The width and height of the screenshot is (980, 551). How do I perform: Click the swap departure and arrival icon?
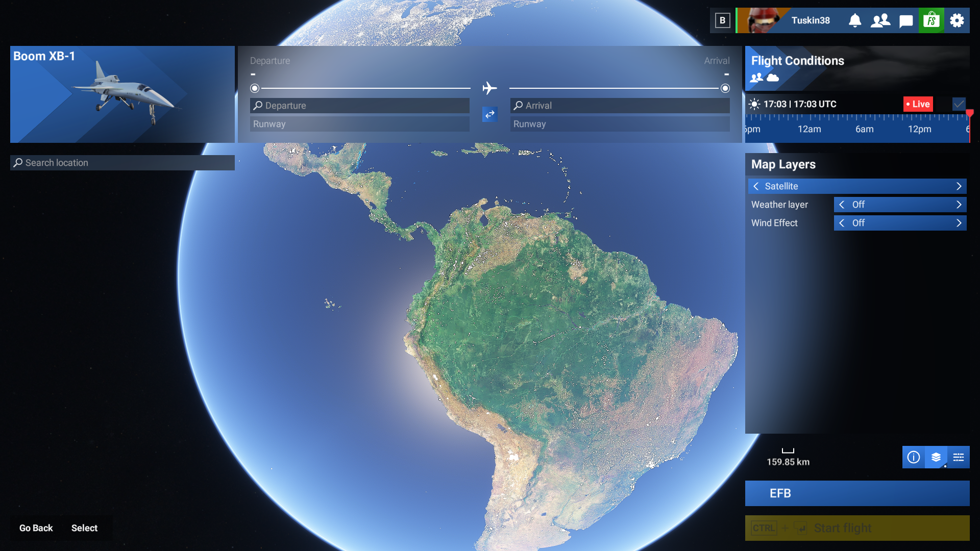(489, 115)
